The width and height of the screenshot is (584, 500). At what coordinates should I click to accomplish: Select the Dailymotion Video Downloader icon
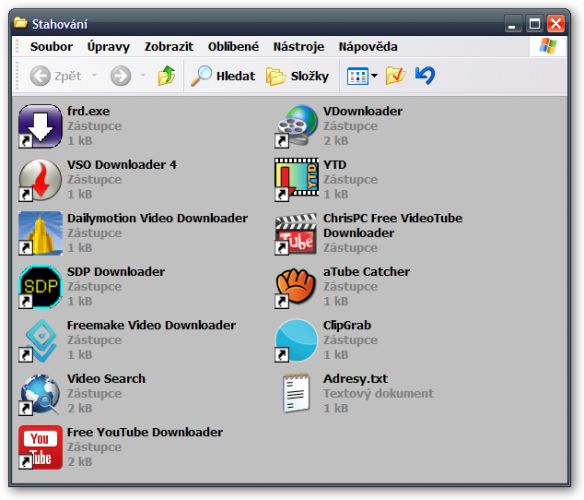[x=40, y=233]
